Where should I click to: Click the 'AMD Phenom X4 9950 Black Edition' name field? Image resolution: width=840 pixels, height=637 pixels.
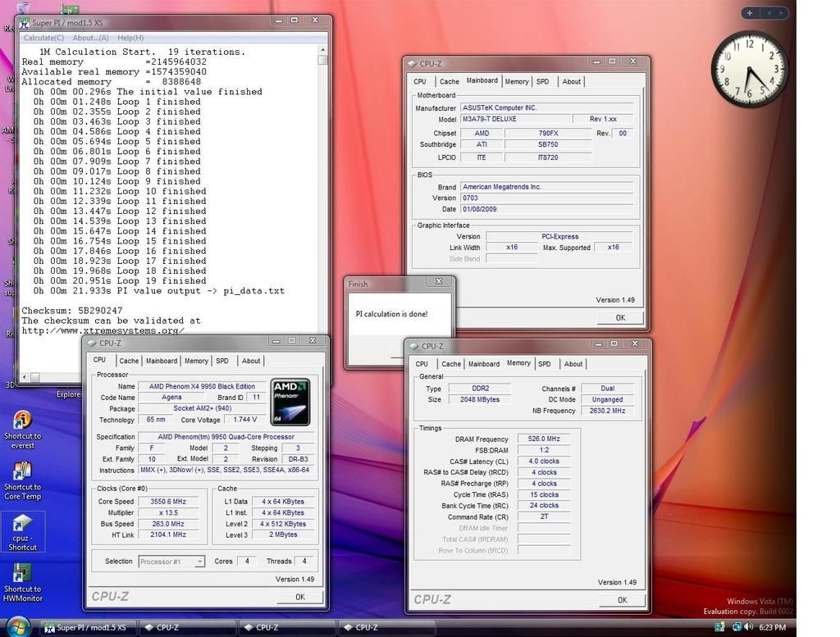pos(202,386)
